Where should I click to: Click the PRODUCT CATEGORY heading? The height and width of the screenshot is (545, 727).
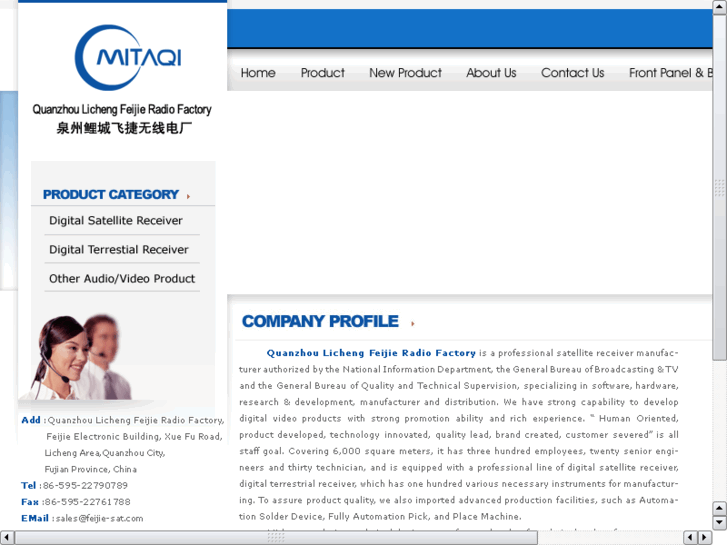coord(110,194)
